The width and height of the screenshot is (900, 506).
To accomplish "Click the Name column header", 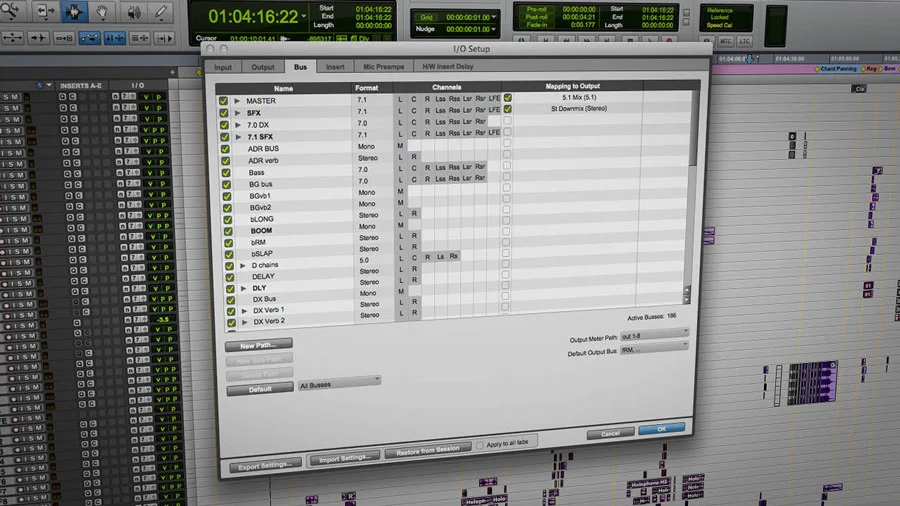I will coord(284,88).
